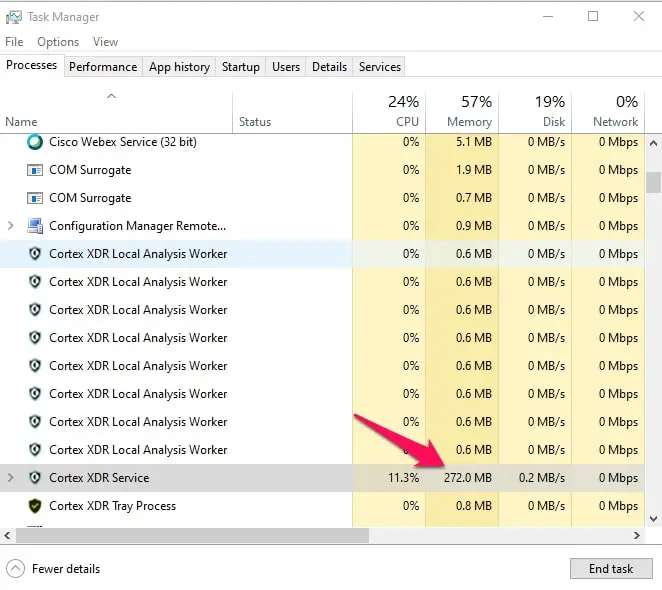Click the 0.7 MB memory value
662x590 pixels.
(x=474, y=198)
